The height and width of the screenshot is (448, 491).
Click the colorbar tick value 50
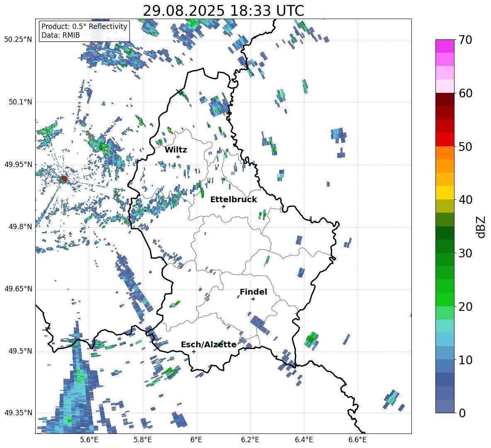tap(465, 146)
